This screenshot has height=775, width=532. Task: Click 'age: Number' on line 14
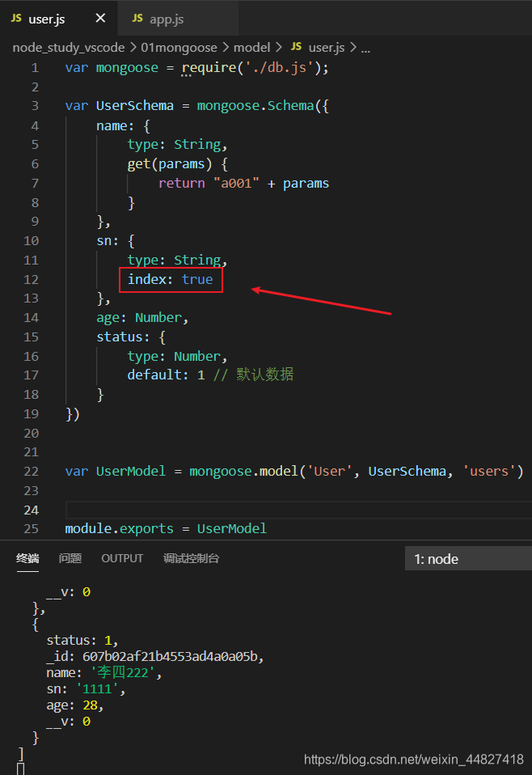pyautogui.click(x=139, y=318)
